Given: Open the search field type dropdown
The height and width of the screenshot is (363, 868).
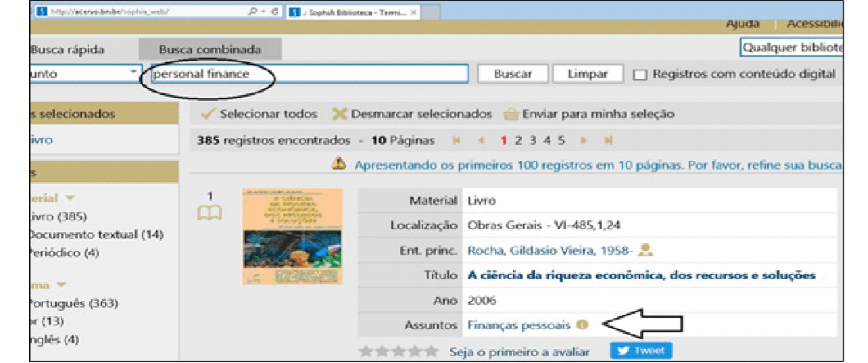Looking at the screenshot, I should (x=133, y=74).
